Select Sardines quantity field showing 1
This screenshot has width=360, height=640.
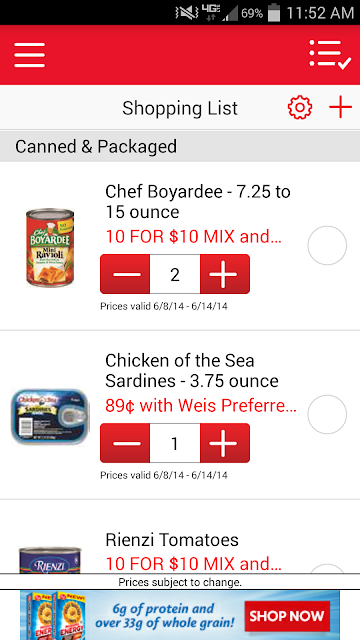[175, 443]
